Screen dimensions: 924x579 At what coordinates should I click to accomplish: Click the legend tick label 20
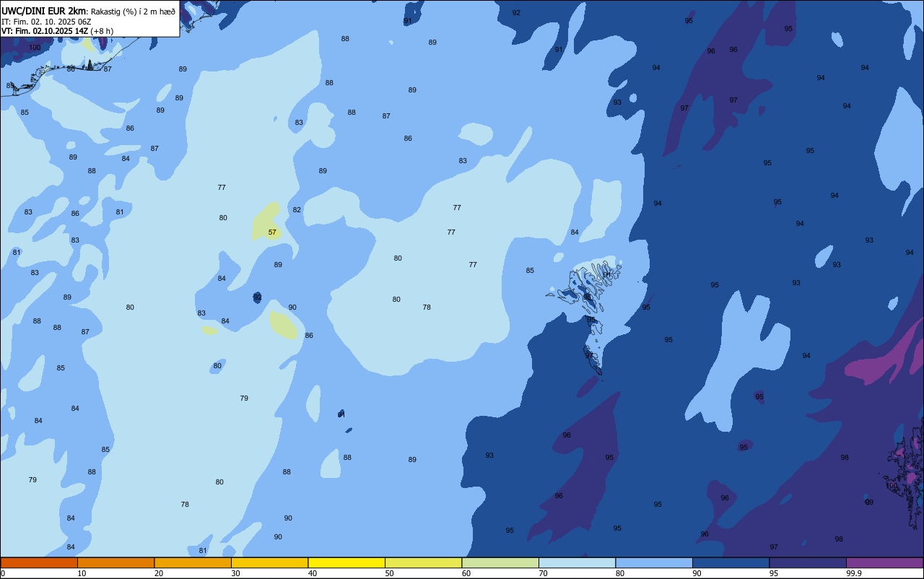tap(159, 573)
